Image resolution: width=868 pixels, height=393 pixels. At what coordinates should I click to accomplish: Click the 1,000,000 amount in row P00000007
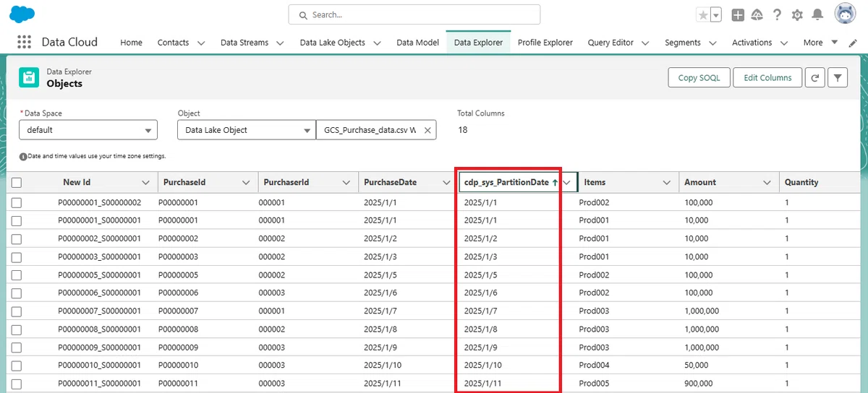702,311
